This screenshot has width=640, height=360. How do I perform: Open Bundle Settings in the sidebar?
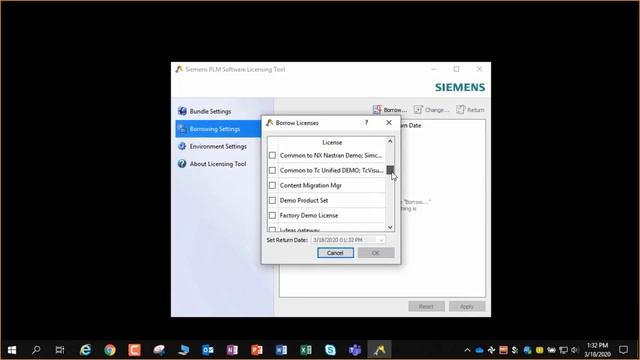(x=210, y=111)
